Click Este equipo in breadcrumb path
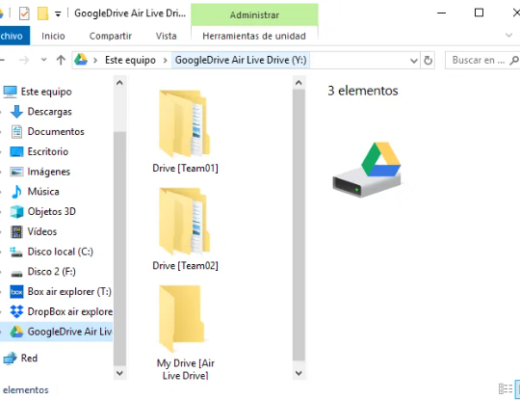Screen dimensions: 520x400 130,60
